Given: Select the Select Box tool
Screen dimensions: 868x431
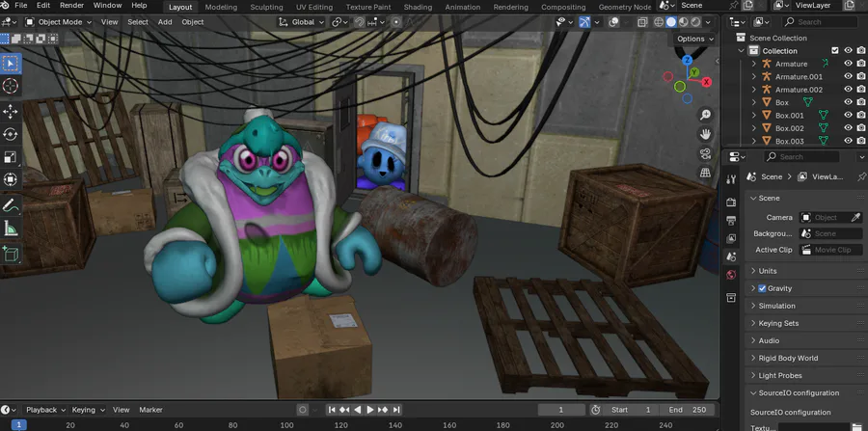Looking at the screenshot, I should (10, 64).
